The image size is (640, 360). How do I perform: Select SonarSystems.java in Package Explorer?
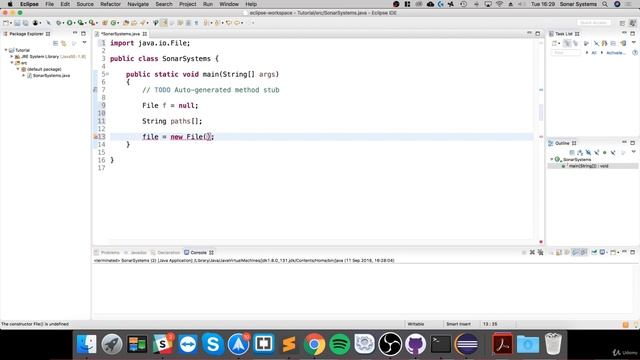click(51, 76)
